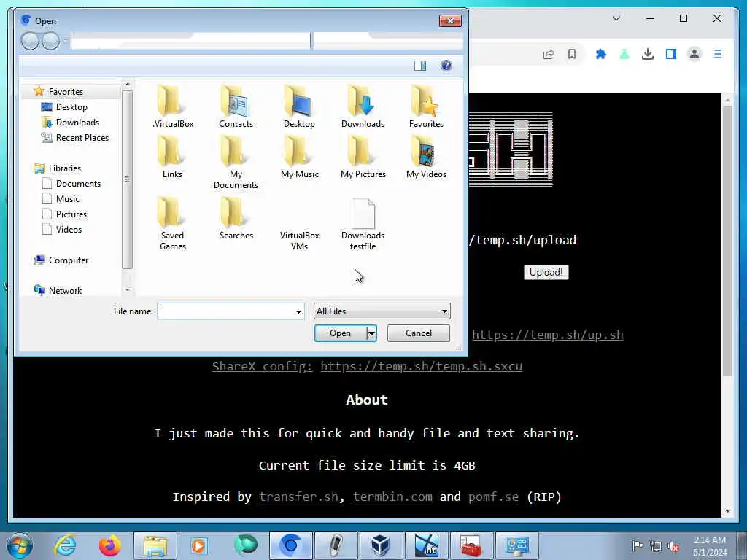Open the browser profile avatar
The height and width of the screenshot is (560, 747).
point(694,54)
